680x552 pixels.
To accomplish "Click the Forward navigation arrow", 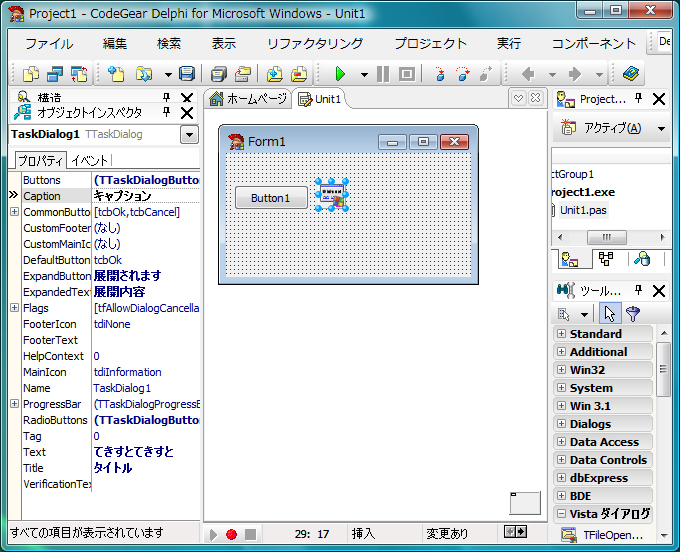I will coord(575,74).
